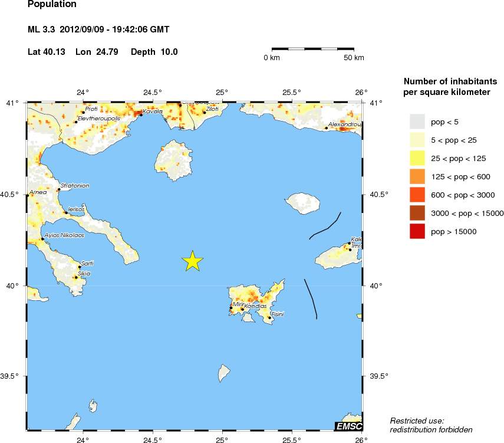Click the '600 < pop < 3000' legend swatch
The width and height of the screenshot is (504, 443).
pos(417,195)
